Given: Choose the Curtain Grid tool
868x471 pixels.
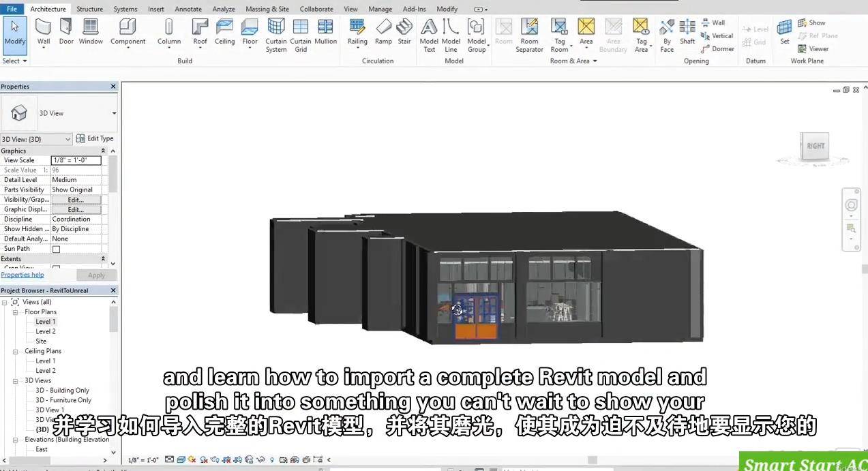Looking at the screenshot, I should 301,35.
